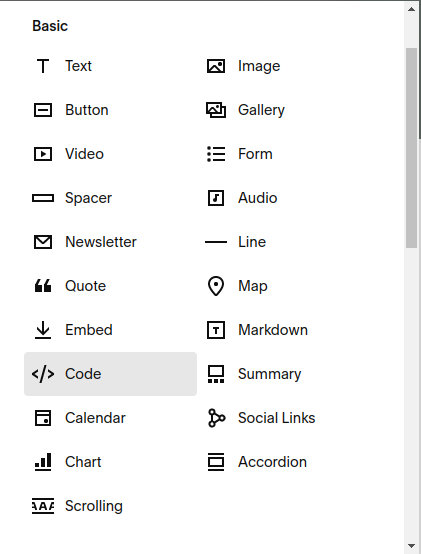Add the highlighted Code block
Image resolution: width=421 pixels, height=554 pixels.
[x=111, y=374]
